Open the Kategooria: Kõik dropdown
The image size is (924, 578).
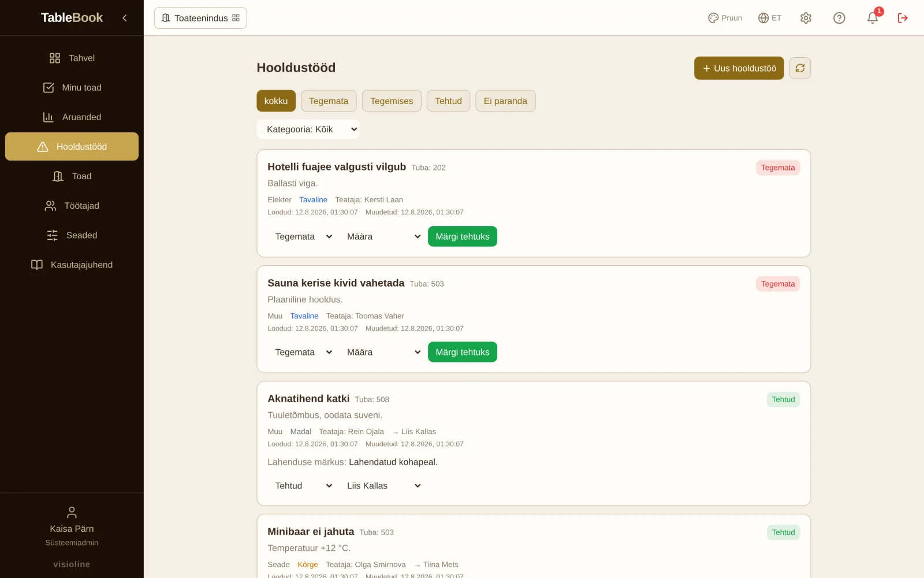[308, 129]
